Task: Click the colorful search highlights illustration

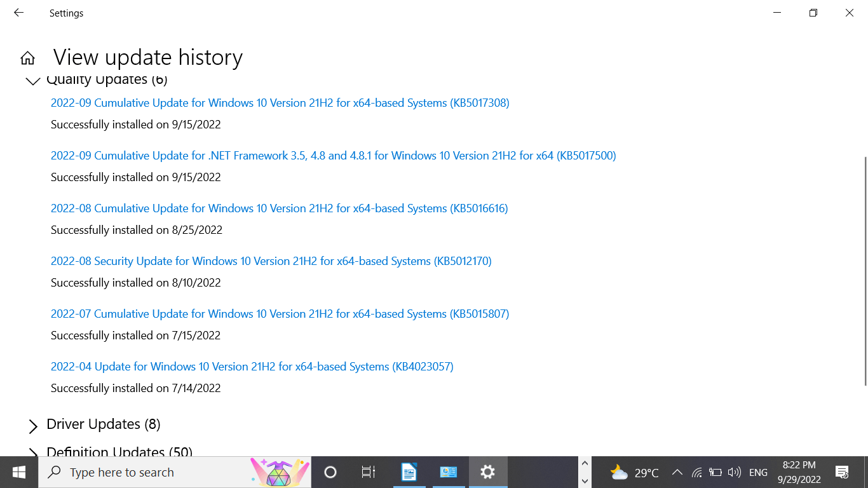Action: 280,472
